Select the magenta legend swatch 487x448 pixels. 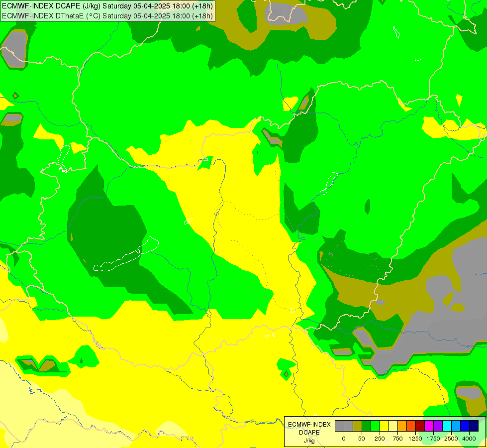(429, 426)
